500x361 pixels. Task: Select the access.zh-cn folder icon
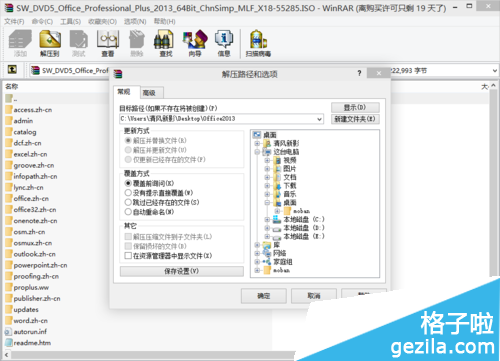(x=9, y=110)
